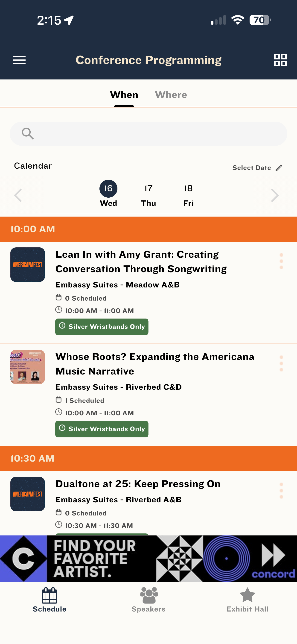Tap Embassy Suites - Riverbed C&D location
This screenshot has height=644, width=297.
point(119,387)
